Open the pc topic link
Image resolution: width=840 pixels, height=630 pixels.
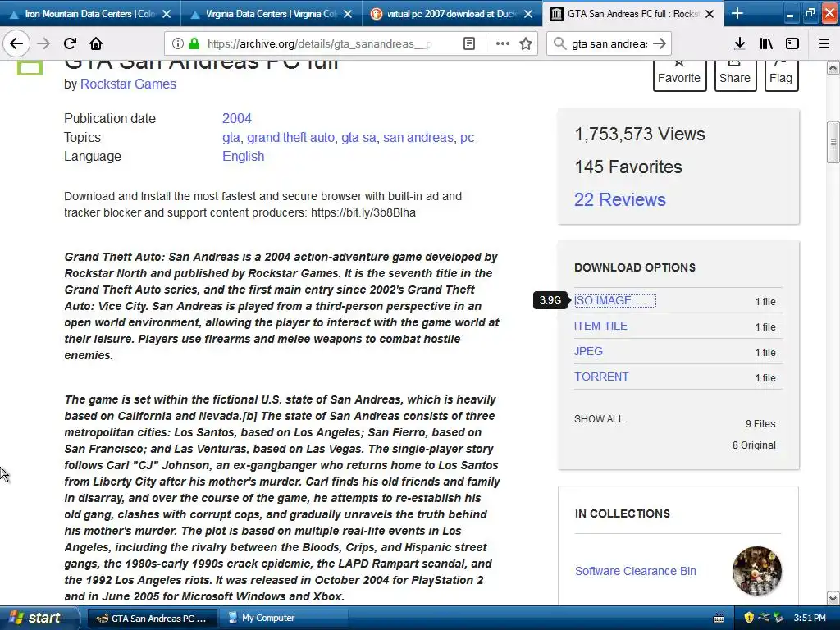(x=467, y=138)
